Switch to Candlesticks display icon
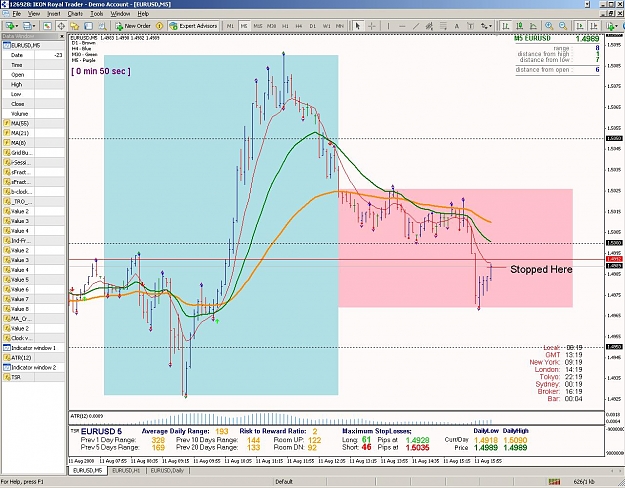 coord(519,26)
